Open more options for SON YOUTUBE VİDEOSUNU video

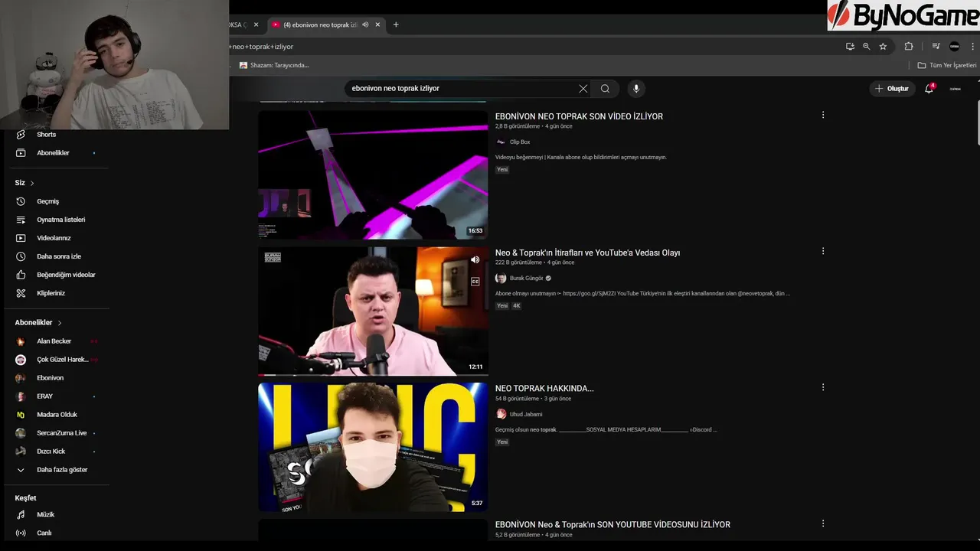tap(823, 524)
